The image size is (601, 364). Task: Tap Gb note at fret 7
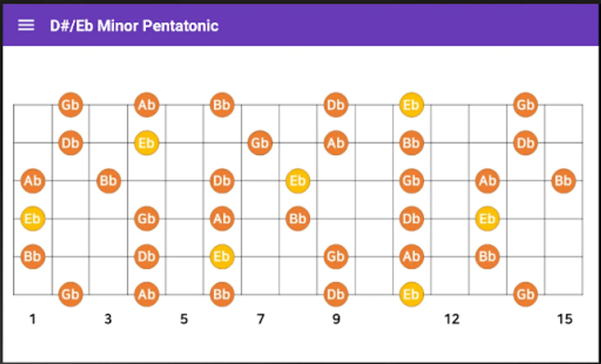click(x=260, y=143)
